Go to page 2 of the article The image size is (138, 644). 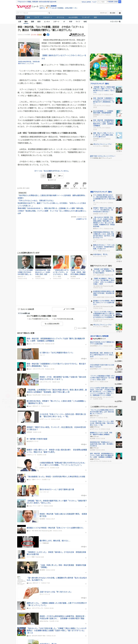pyautogui.click(x=55, y=176)
